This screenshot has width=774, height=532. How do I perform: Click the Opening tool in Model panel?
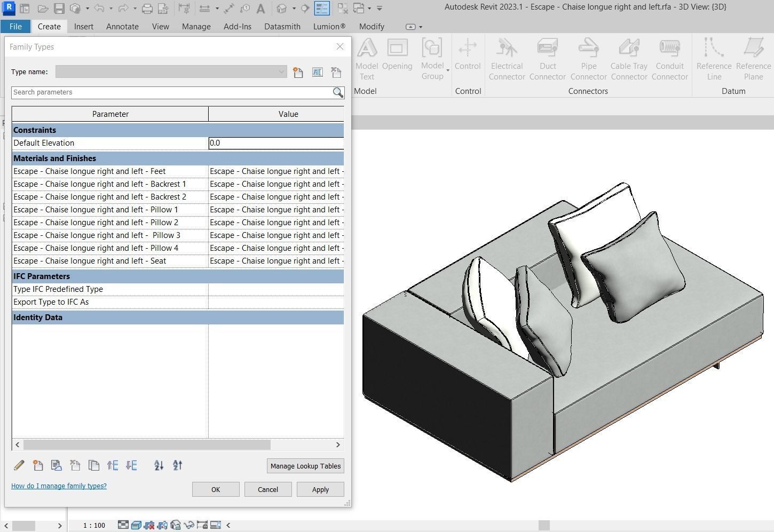(397, 54)
